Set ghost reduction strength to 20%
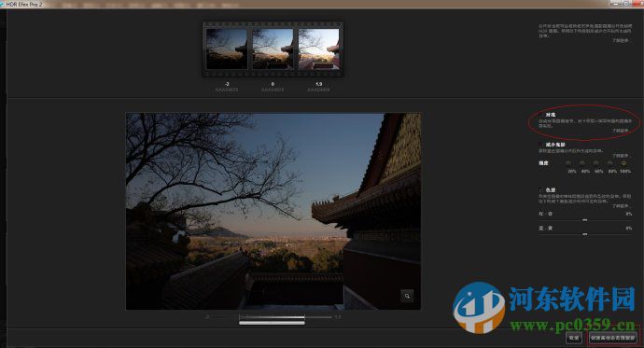 click(x=568, y=163)
